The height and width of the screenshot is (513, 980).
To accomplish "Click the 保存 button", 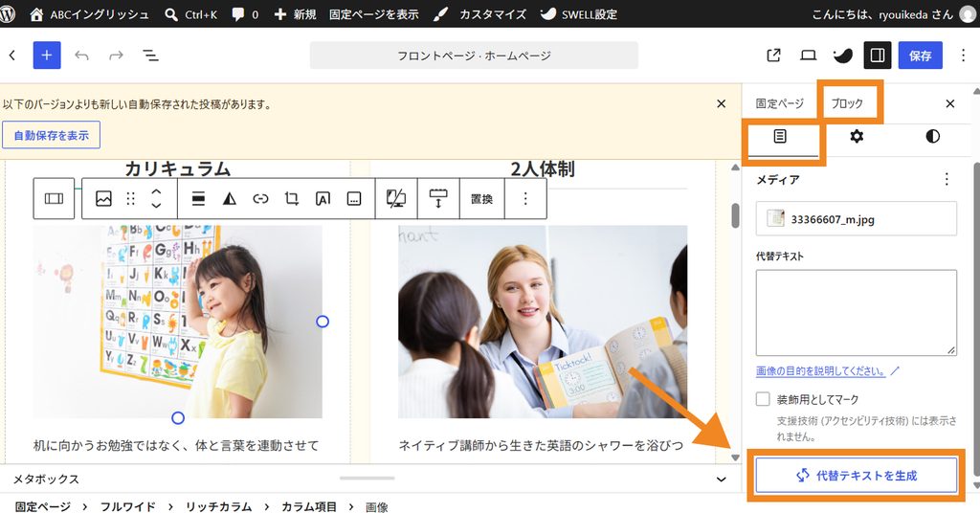I will [920, 56].
